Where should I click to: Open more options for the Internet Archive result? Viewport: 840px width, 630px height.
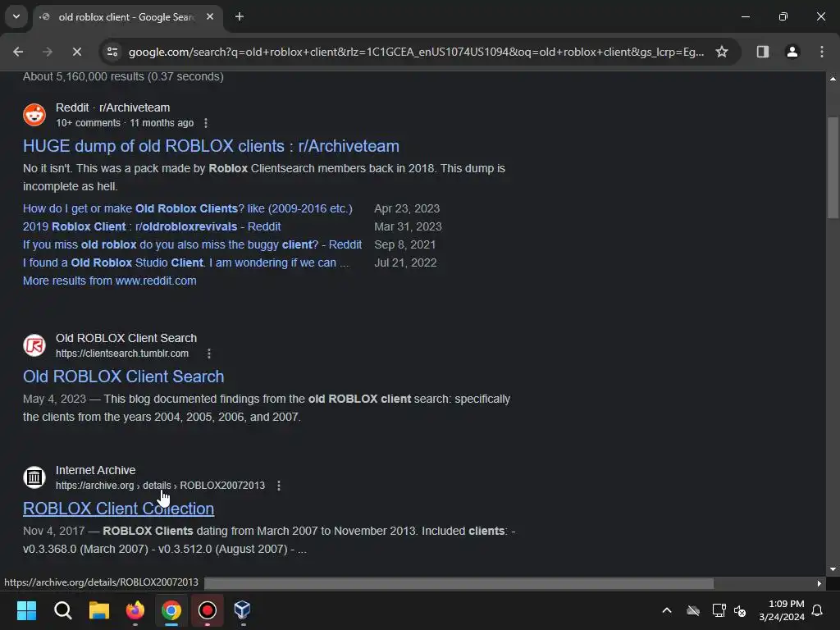pos(279,486)
